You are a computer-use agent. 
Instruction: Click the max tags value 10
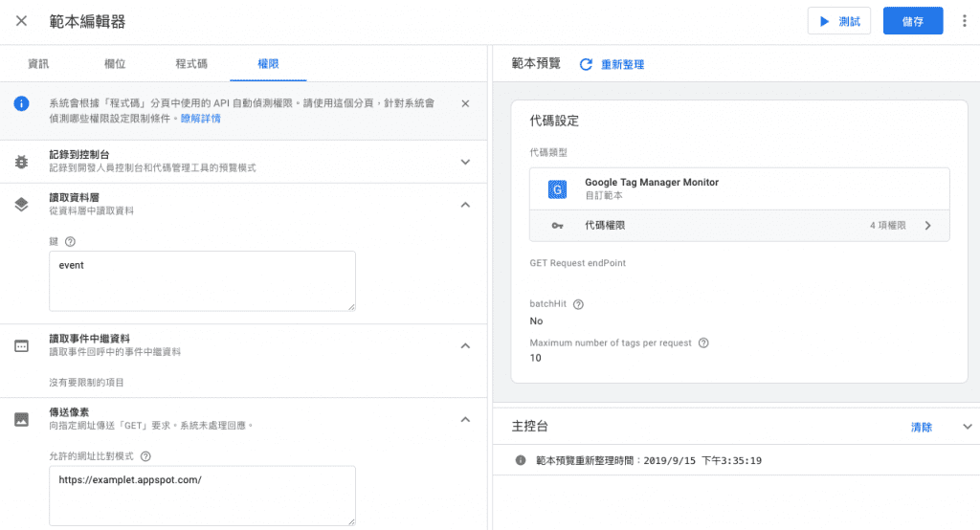pos(536,358)
